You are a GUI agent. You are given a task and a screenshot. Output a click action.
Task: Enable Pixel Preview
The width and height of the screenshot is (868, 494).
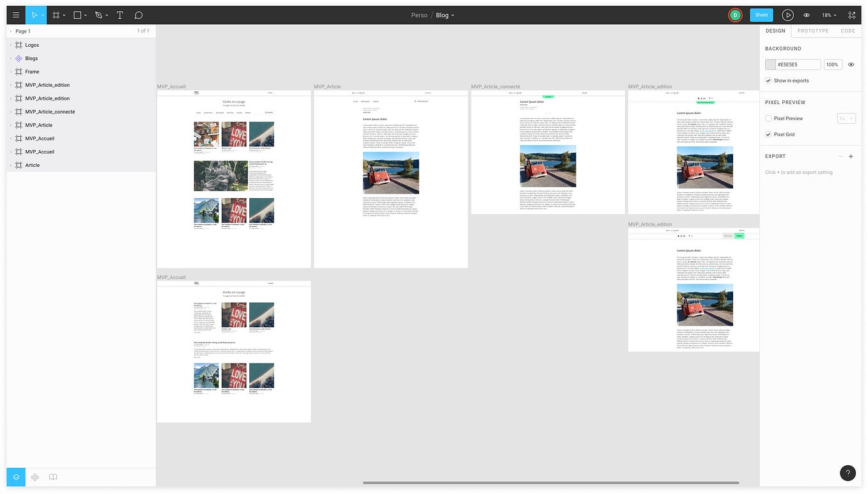coord(769,118)
